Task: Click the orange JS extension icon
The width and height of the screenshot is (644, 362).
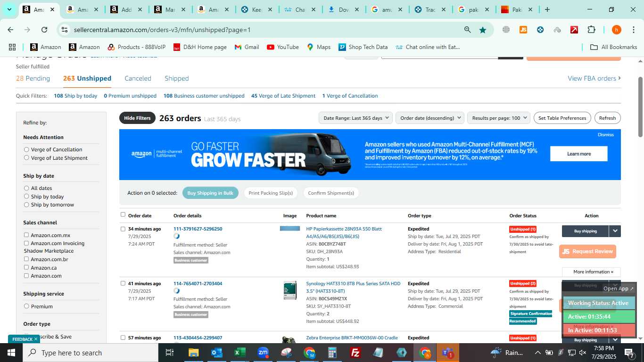Action: coord(523,30)
